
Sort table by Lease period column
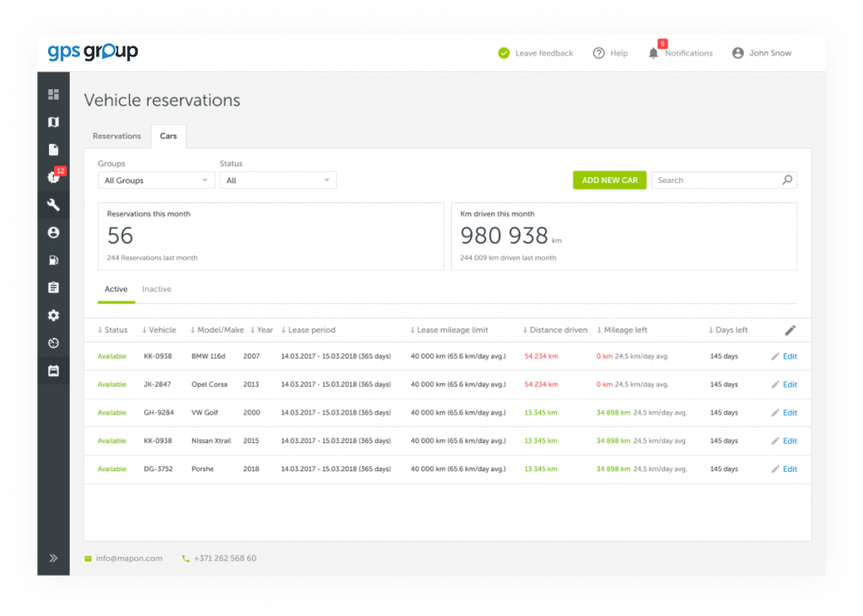coord(308,330)
